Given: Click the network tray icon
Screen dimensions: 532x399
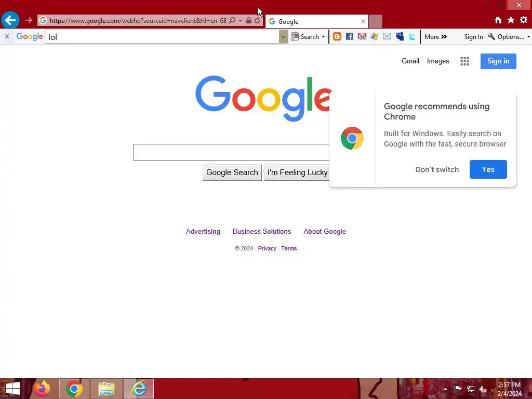Looking at the screenshot, I should pos(471,389).
